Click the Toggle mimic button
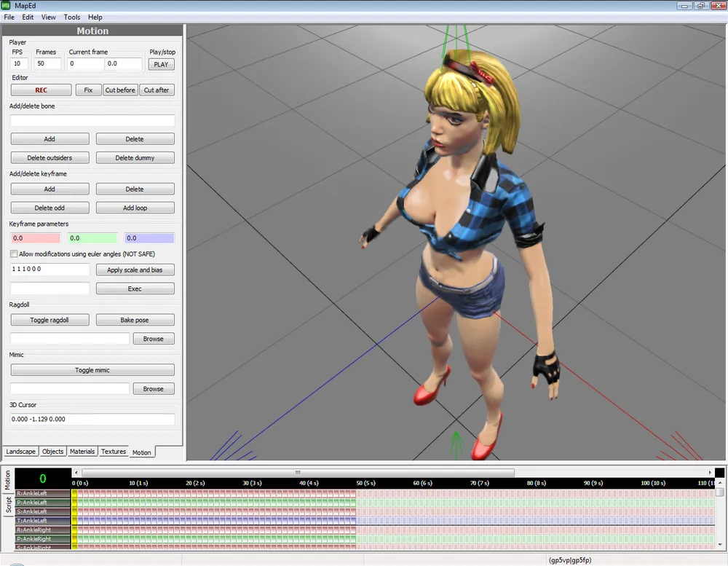This screenshot has width=728, height=566. (92, 370)
